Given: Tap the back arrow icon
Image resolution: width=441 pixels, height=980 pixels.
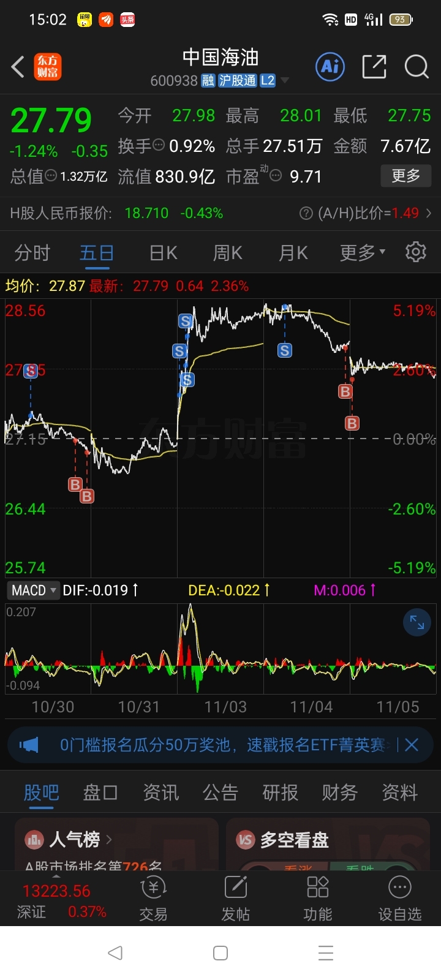Looking at the screenshot, I should tap(18, 67).
